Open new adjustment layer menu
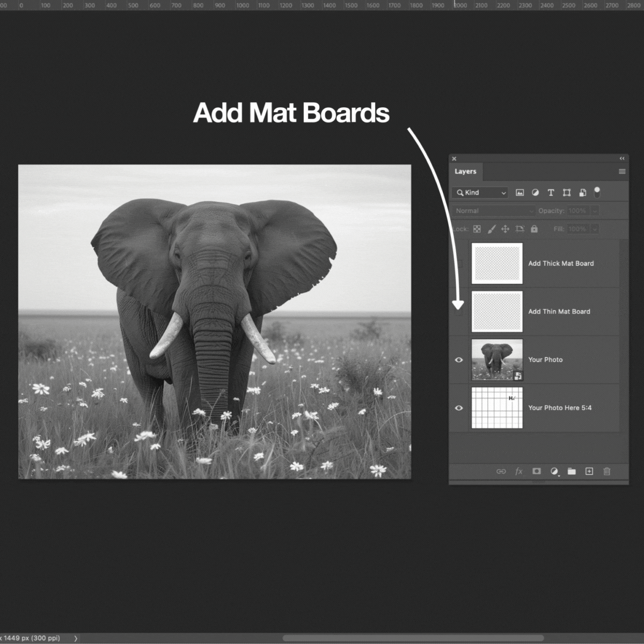This screenshot has width=644, height=644. pyautogui.click(x=554, y=471)
